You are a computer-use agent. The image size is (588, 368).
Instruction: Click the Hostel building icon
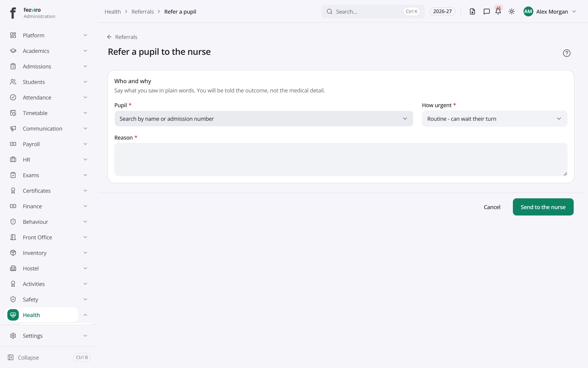13,268
